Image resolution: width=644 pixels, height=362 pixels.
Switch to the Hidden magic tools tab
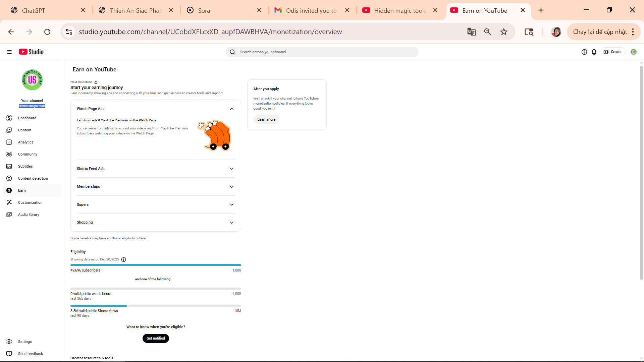pyautogui.click(x=400, y=10)
